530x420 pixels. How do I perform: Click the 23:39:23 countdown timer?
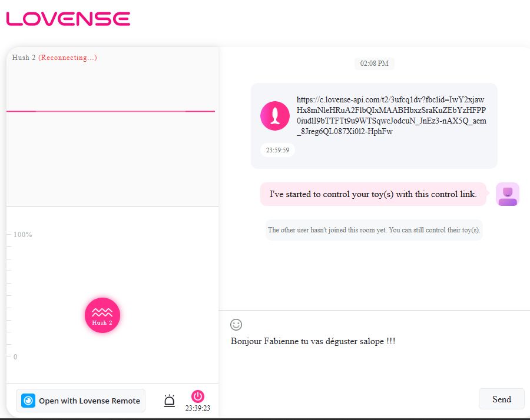point(198,408)
